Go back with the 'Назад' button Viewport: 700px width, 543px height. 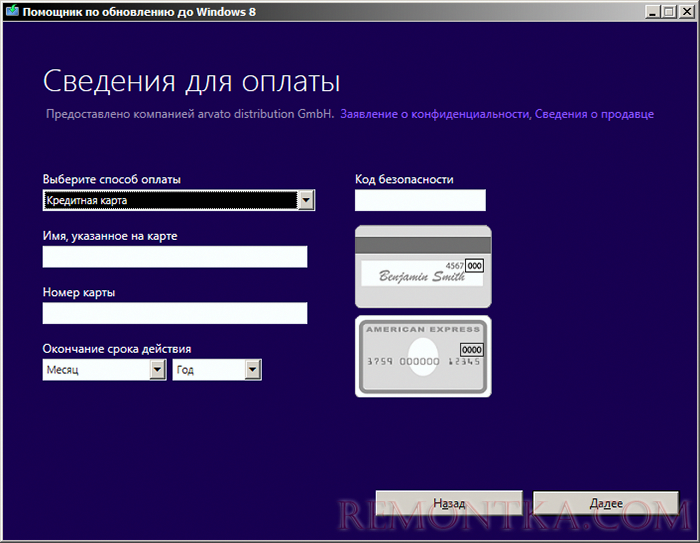[x=449, y=503]
